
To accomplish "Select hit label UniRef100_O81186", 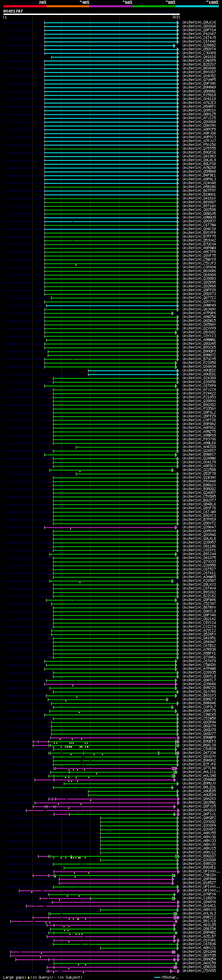I will click(199, 546).
